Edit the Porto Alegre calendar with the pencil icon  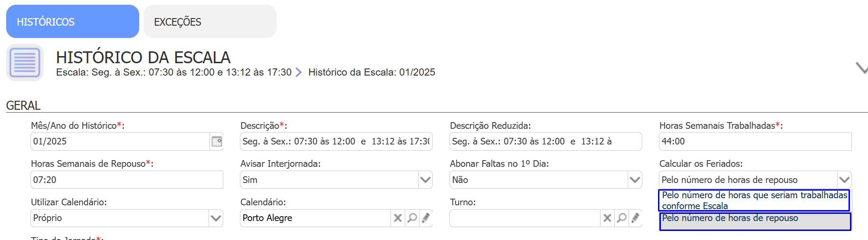(426, 218)
